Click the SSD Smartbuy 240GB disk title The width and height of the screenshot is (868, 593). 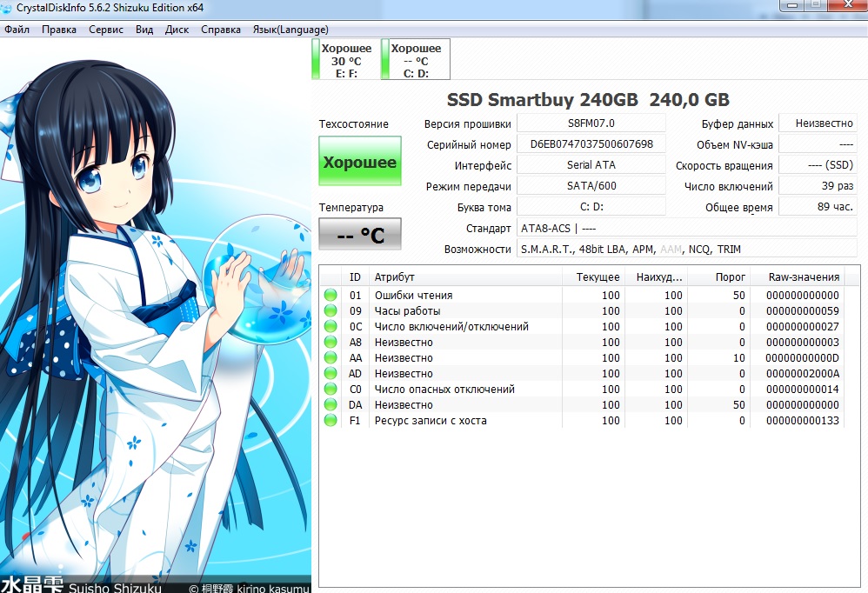pyautogui.click(x=588, y=100)
